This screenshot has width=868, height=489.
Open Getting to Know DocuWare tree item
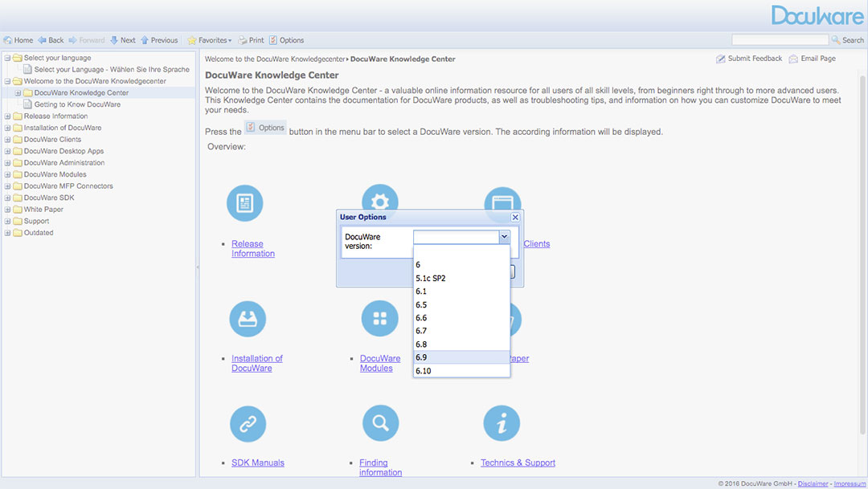tap(77, 104)
